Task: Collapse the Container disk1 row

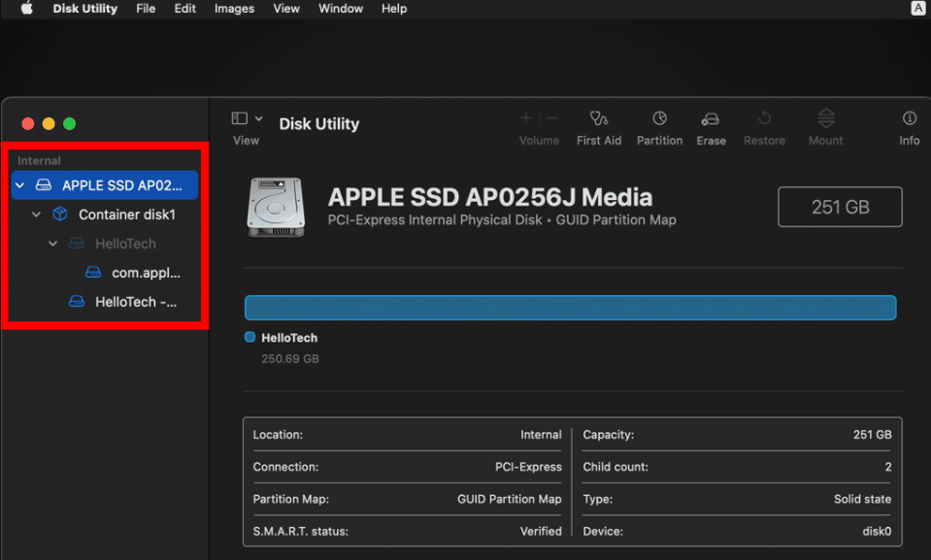Action: (x=36, y=214)
